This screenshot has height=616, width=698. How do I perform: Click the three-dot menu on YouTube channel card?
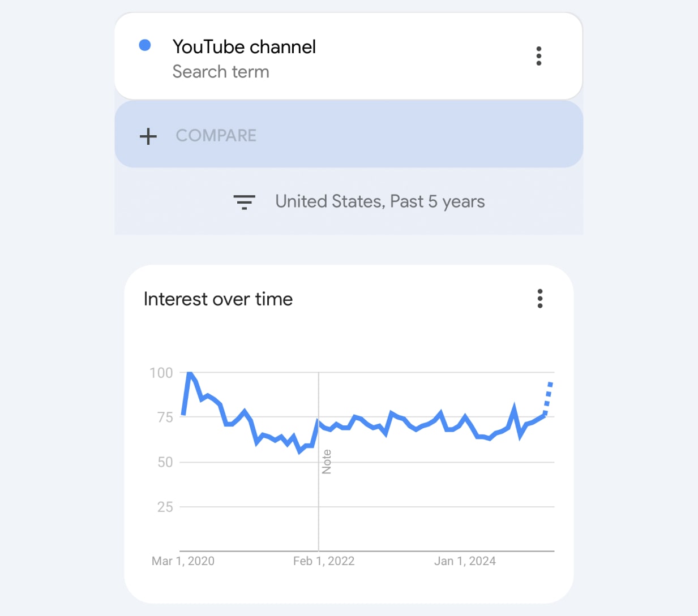pyautogui.click(x=538, y=55)
